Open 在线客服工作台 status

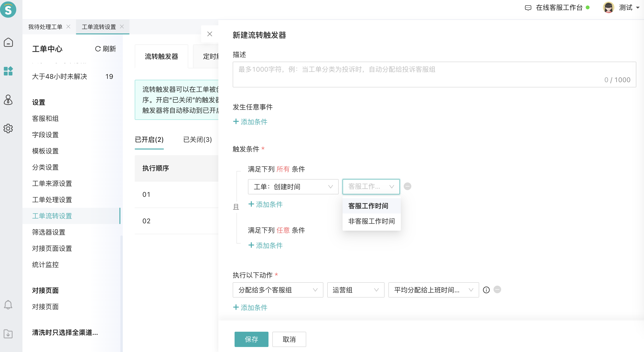coord(559,7)
